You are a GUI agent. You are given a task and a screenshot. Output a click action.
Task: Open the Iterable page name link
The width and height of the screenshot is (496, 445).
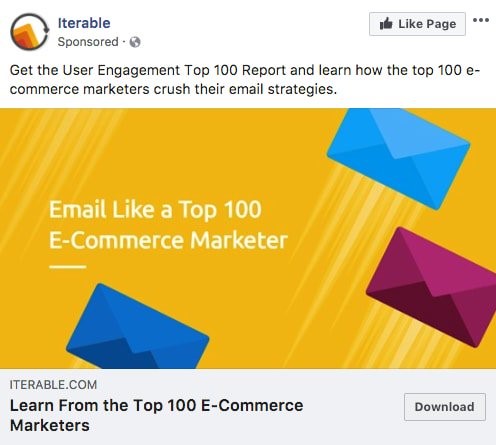(x=84, y=23)
